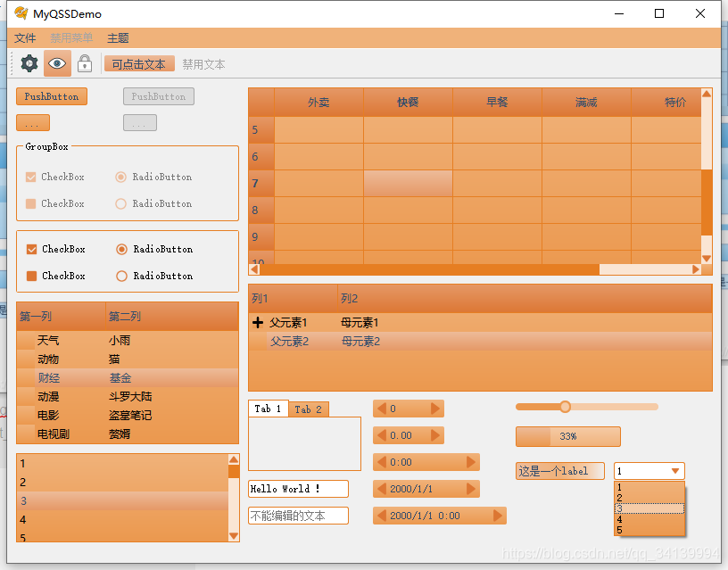Decrease the 2000/1/1 0:00 datetime edit
The height and width of the screenshot is (570, 728).
tap(382, 516)
